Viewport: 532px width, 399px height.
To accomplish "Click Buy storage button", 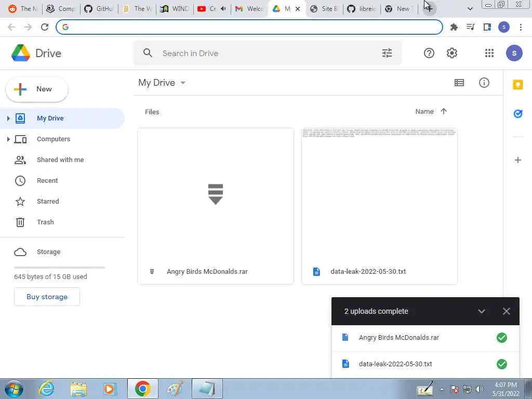I will [x=47, y=297].
